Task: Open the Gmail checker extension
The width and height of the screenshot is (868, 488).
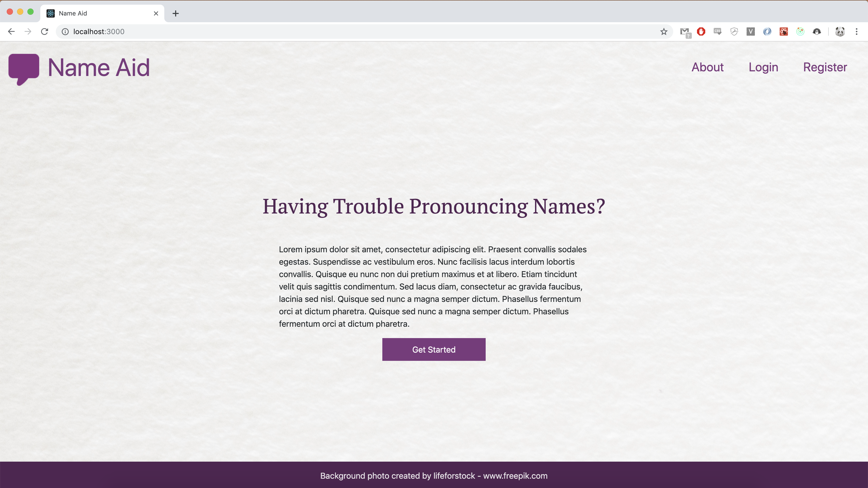Action: (x=684, y=32)
